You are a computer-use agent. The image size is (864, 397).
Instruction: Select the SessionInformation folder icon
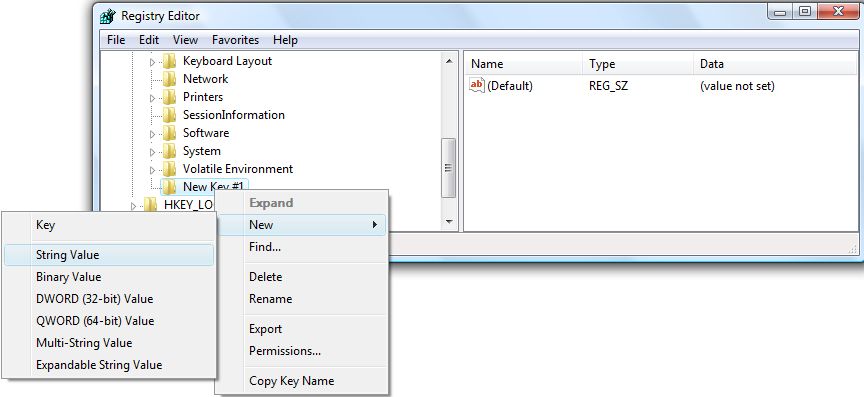click(x=169, y=115)
